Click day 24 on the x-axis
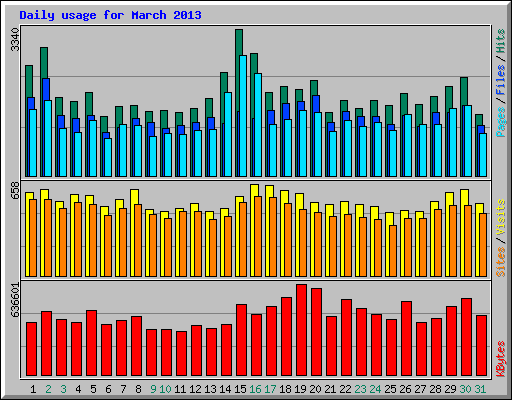 click(x=375, y=389)
